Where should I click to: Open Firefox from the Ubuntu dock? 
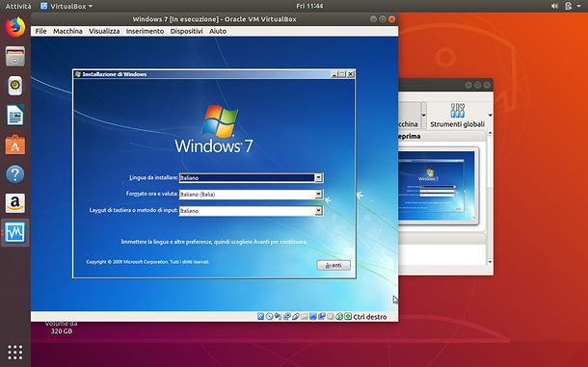pyautogui.click(x=15, y=27)
